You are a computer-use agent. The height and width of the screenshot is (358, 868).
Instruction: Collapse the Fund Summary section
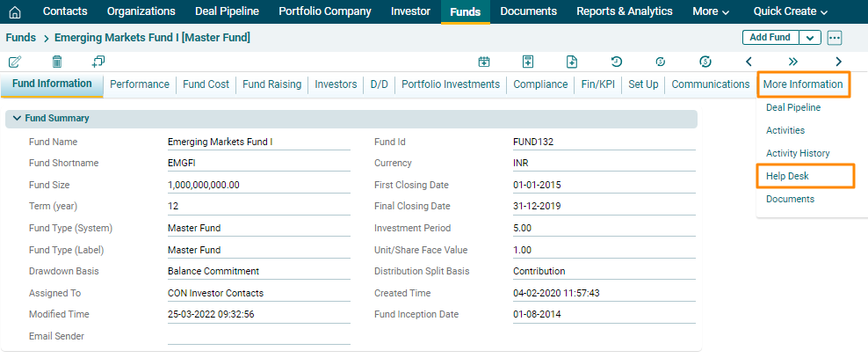click(x=17, y=118)
